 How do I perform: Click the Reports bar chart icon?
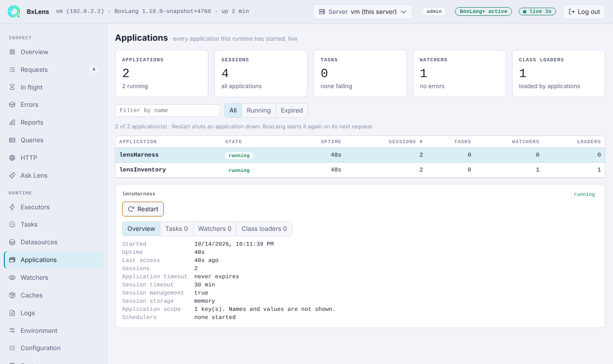12,122
